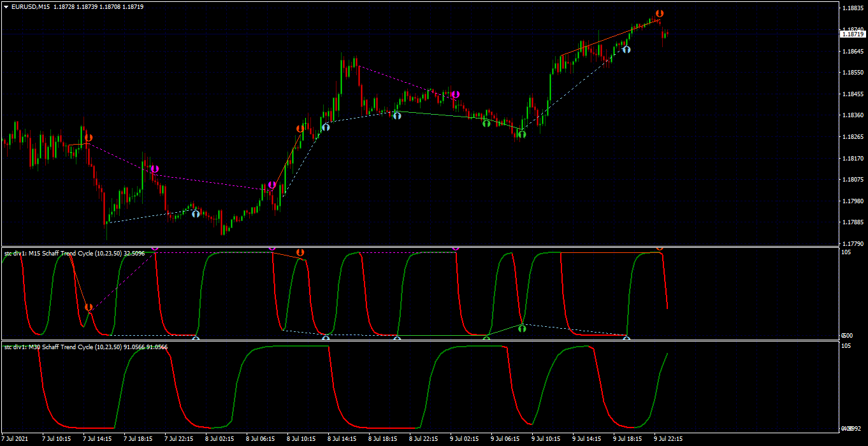Click the 7 Jul 22:15 label on the time axis

pos(178,439)
